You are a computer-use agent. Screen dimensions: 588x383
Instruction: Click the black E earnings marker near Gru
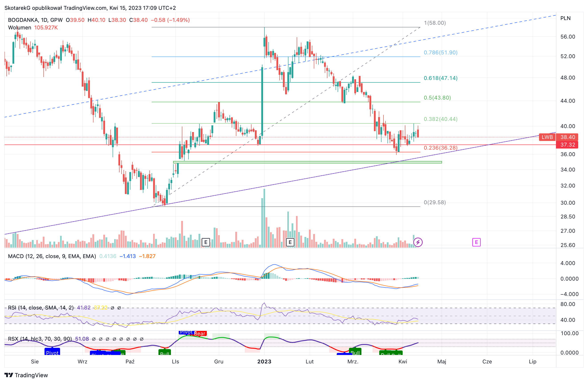coord(206,242)
